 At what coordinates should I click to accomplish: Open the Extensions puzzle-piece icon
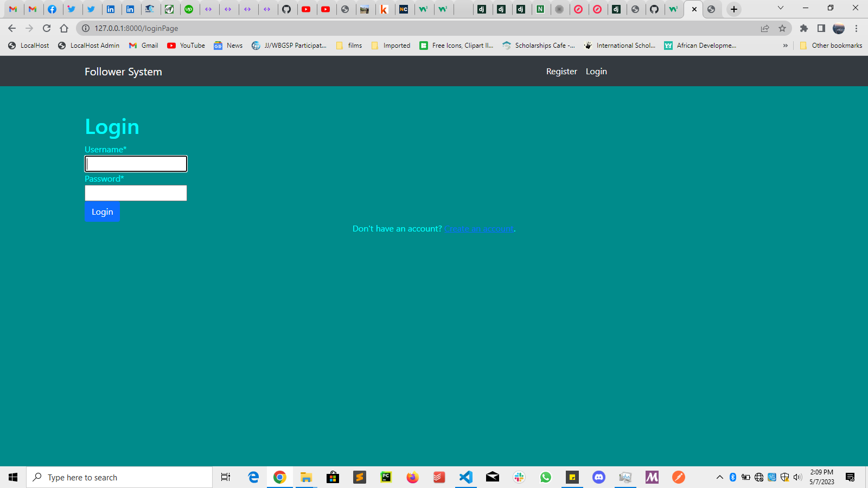(x=804, y=28)
